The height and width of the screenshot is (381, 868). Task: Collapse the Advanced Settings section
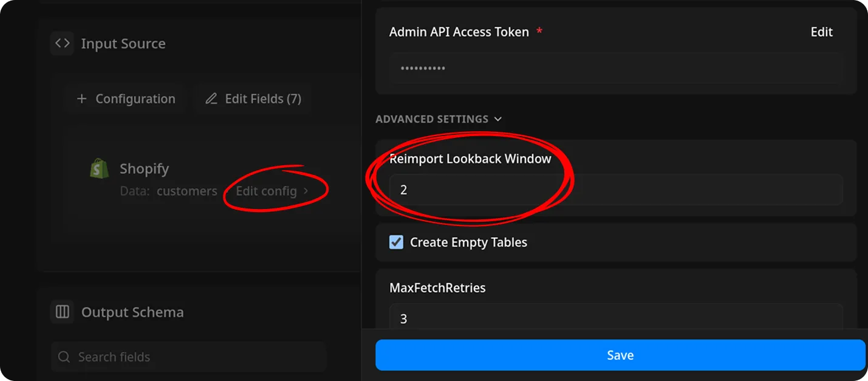tap(497, 119)
